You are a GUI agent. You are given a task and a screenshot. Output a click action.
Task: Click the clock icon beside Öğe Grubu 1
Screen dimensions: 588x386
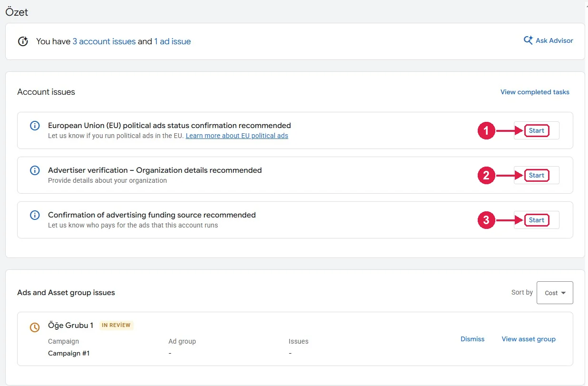[x=35, y=327]
